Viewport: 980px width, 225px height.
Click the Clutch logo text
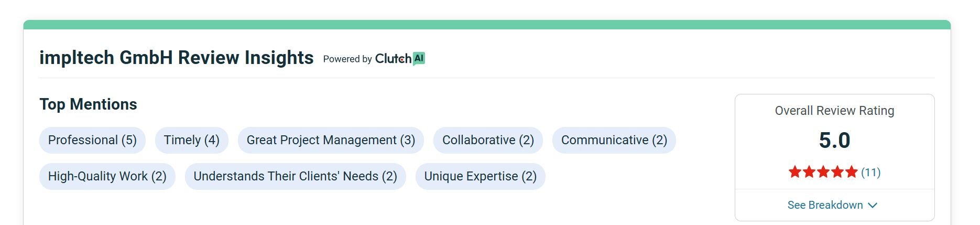coord(393,59)
